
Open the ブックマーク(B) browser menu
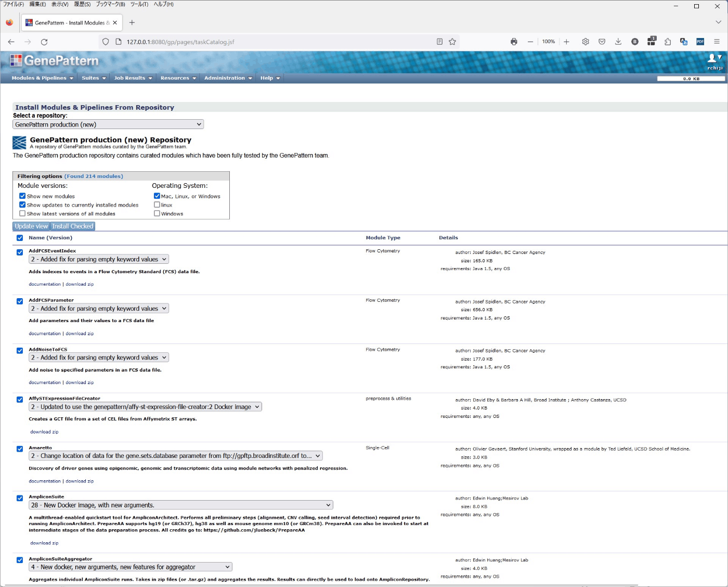110,4
